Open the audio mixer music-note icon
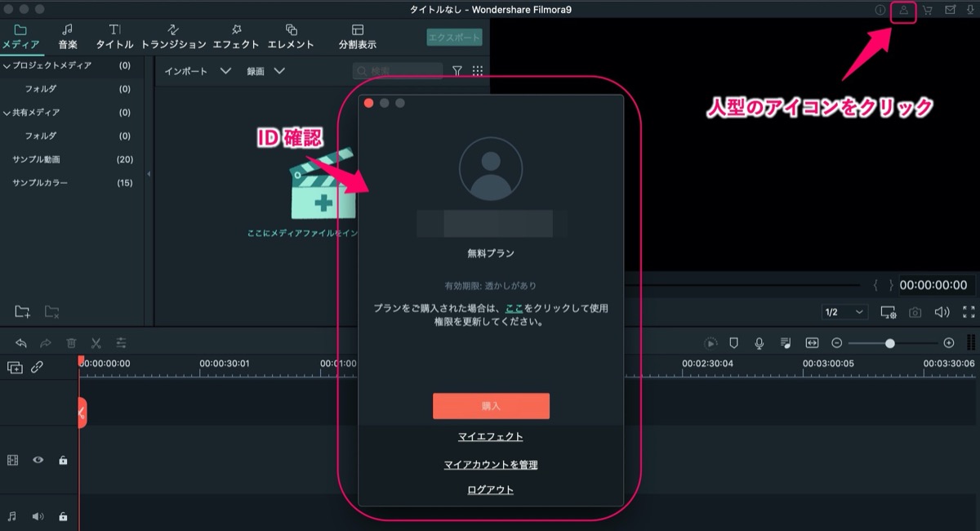 785,343
